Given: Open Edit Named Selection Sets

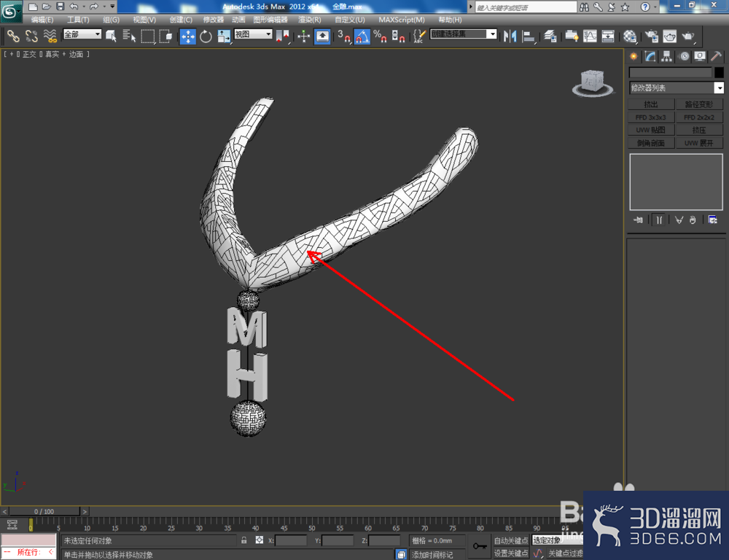Looking at the screenshot, I should click(419, 36).
